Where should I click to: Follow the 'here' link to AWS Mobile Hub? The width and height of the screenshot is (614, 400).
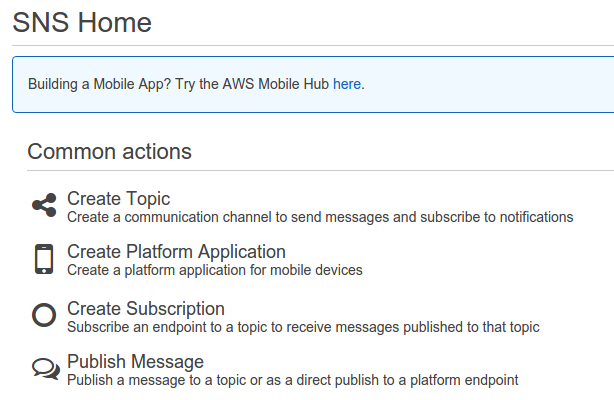pyautogui.click(x=347, y=85)
